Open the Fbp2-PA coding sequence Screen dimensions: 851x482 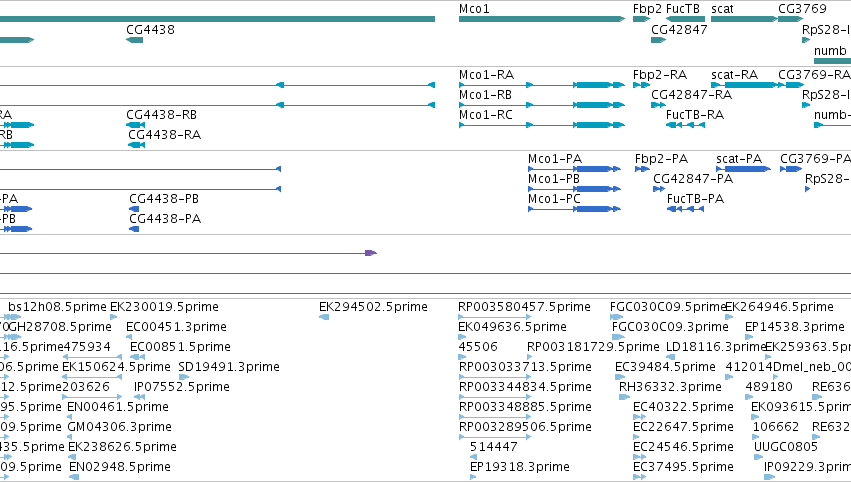point(642,169)
